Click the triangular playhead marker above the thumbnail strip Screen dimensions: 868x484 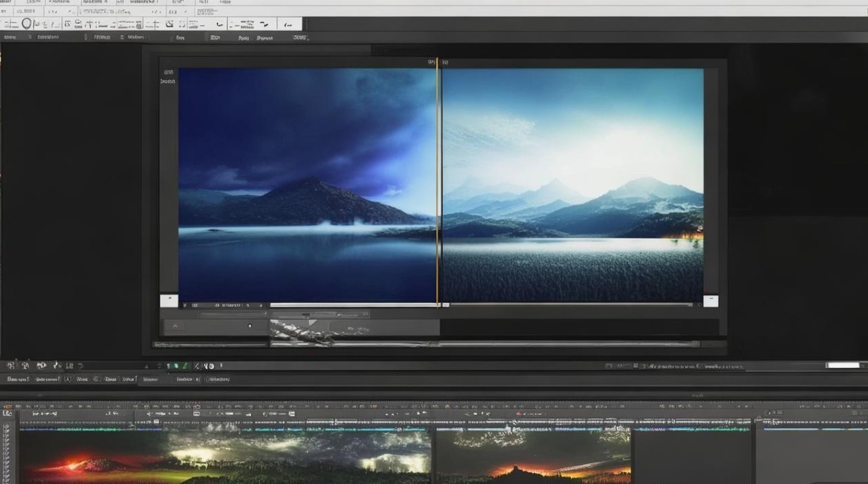[313, 322]
